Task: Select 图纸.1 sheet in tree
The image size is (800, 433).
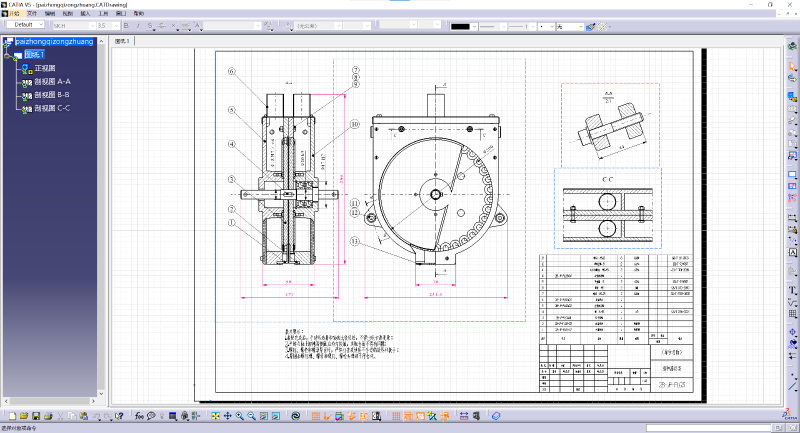Action: click(35, 55)
